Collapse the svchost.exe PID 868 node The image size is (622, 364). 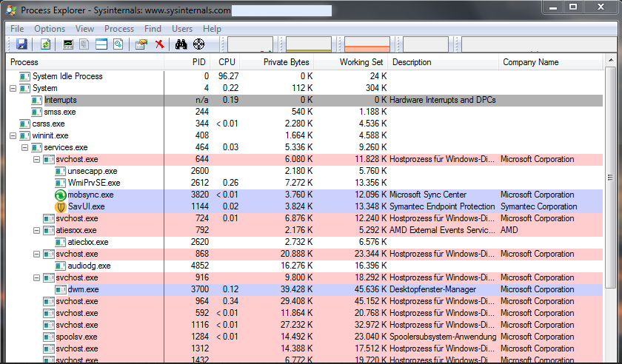pos(37,255)
